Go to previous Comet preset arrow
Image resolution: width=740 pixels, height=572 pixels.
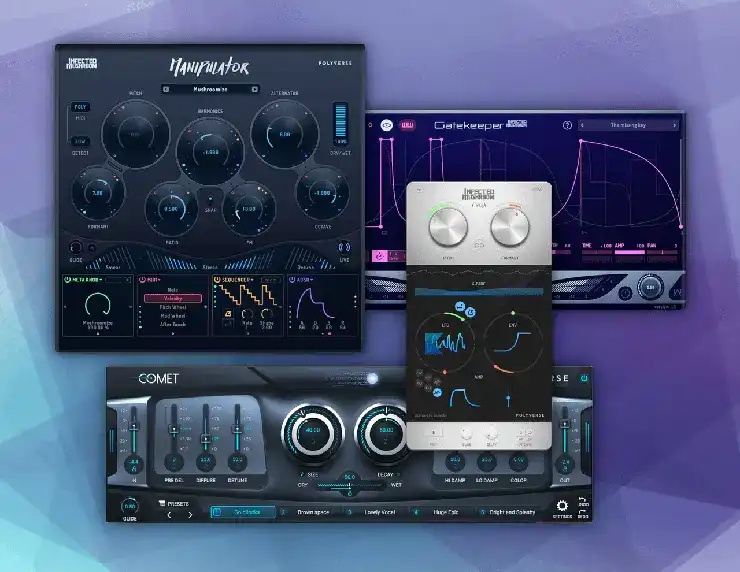[169, 515]
